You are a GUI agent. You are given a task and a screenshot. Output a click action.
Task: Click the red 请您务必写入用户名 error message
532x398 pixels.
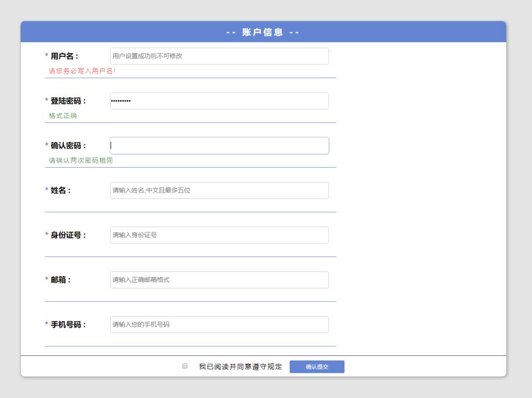click(x=82, y=71)
